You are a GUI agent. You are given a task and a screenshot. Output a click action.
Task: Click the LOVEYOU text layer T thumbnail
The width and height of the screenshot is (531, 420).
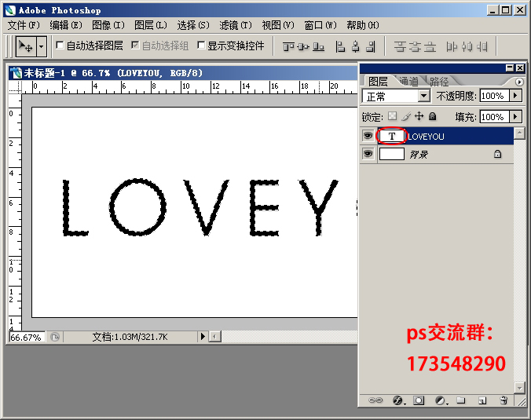392,136
